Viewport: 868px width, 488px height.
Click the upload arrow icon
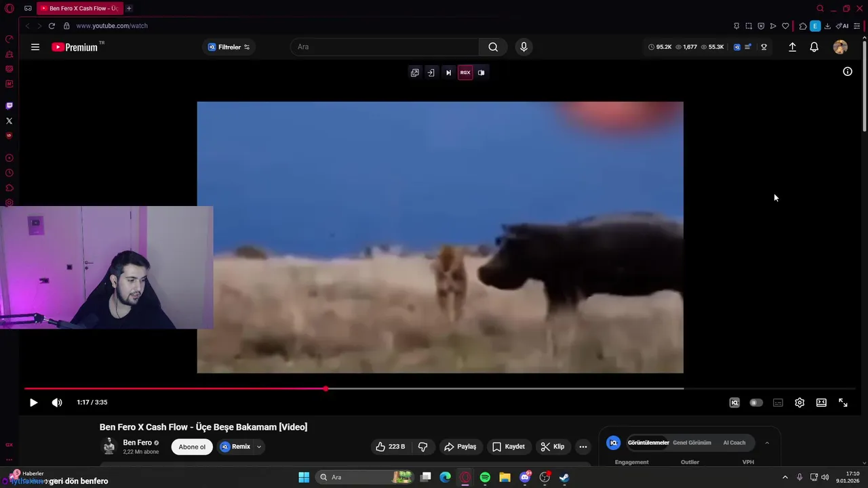[792, 47]
